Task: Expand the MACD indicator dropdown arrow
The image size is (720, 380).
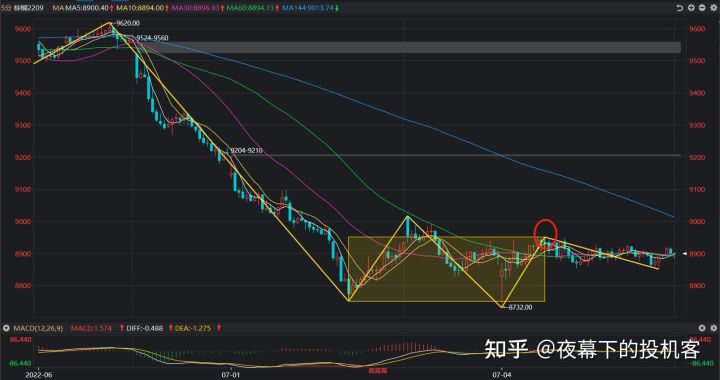Action: (6, 329)
